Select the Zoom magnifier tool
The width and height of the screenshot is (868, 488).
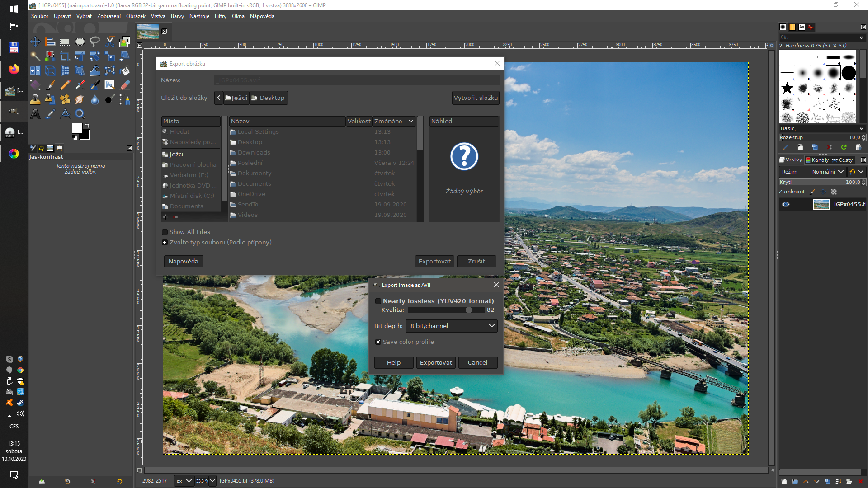click(80, 114)
